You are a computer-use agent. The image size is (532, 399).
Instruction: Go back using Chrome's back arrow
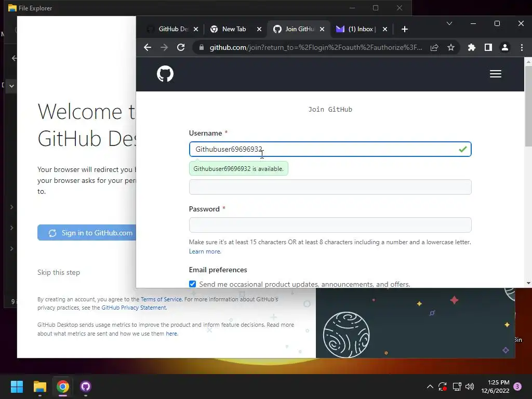148,47
